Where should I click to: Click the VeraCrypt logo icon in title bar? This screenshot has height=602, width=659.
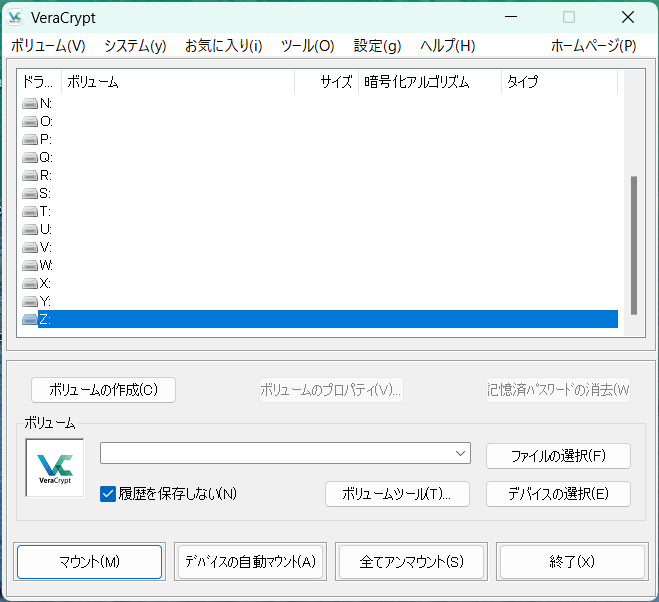tap(15, 17)
